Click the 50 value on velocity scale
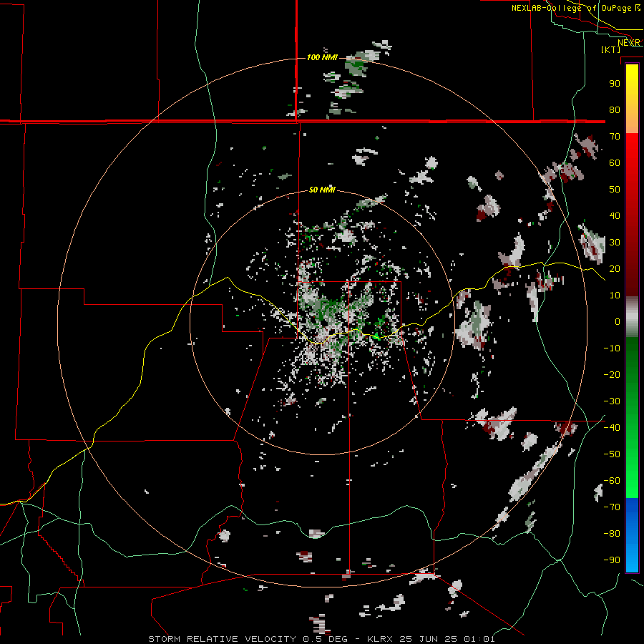This screenshot has width=644, height=644. 615,190
